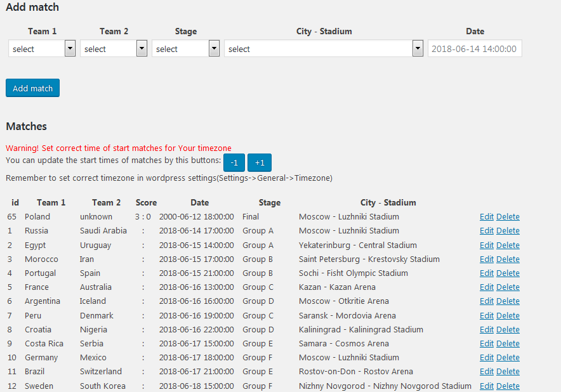Viewport: 561px width, 392px height.
Task: Edit the Russia vs Saudi Arabia match
Action: click(486, 231)
